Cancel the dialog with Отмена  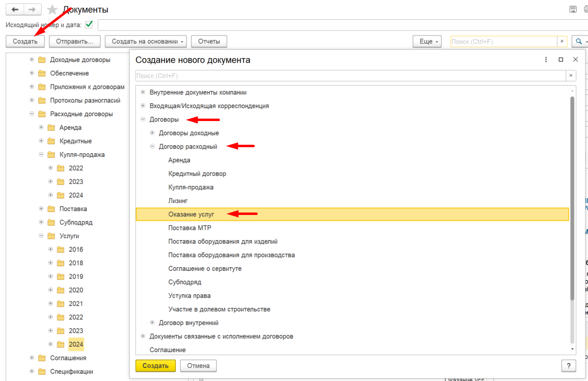point(198,366)
